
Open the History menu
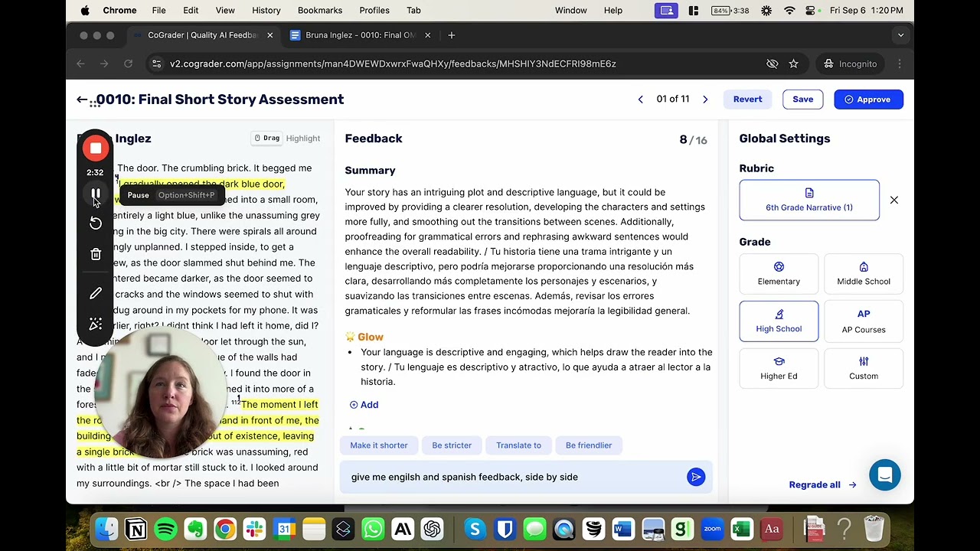266,10
